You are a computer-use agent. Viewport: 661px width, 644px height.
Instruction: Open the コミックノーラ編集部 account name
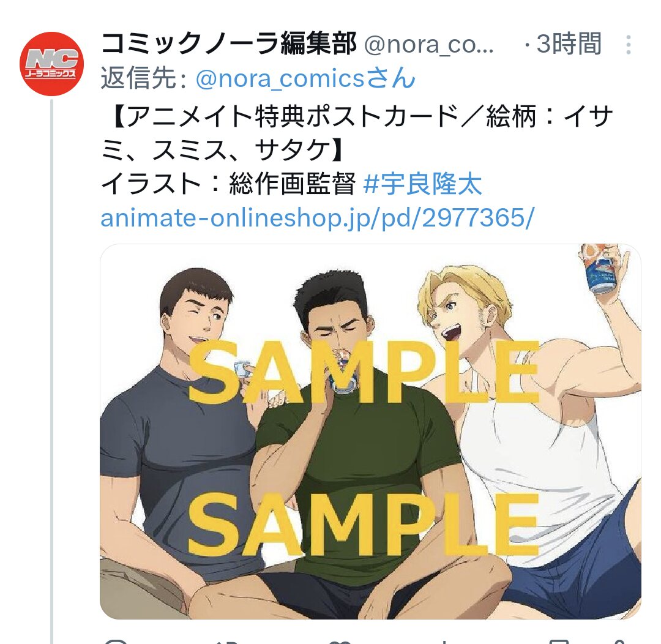(228, 43)
